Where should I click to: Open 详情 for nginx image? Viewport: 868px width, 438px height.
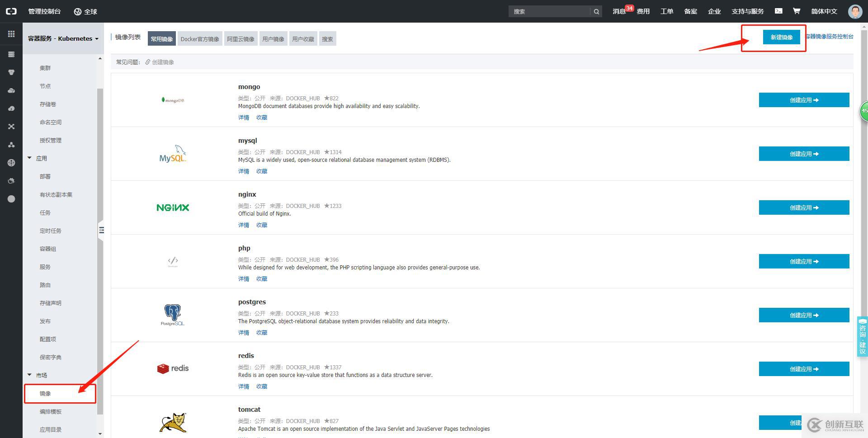click(244, 225)
